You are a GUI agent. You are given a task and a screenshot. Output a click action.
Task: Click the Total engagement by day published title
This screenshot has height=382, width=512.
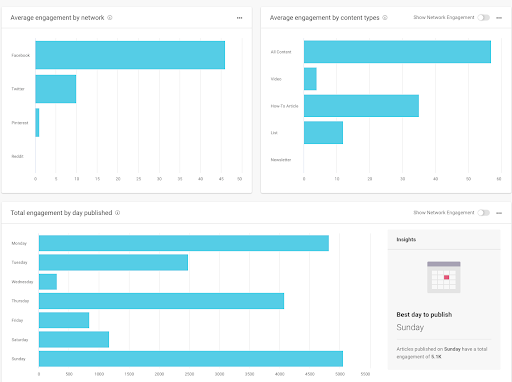[x=61, y=213]
